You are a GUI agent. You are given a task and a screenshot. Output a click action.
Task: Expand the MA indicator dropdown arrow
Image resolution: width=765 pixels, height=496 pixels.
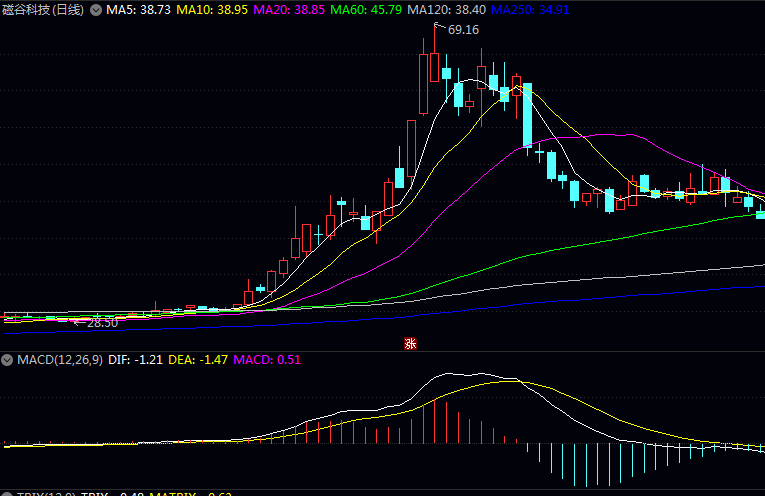95,9
